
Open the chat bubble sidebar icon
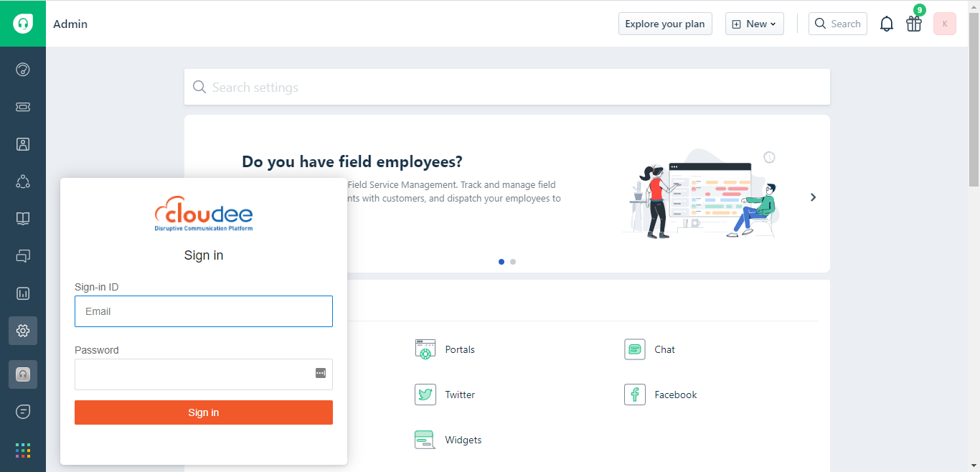[23, 412]
